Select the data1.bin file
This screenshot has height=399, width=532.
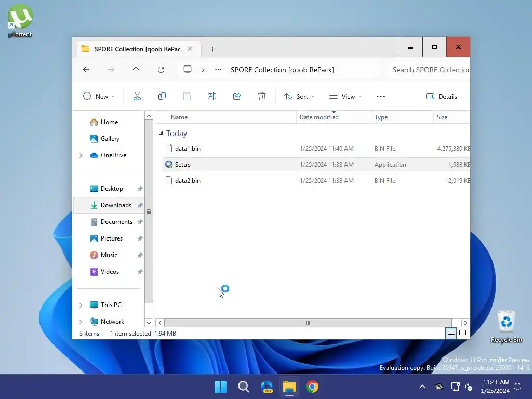click(x=316, y=148)
